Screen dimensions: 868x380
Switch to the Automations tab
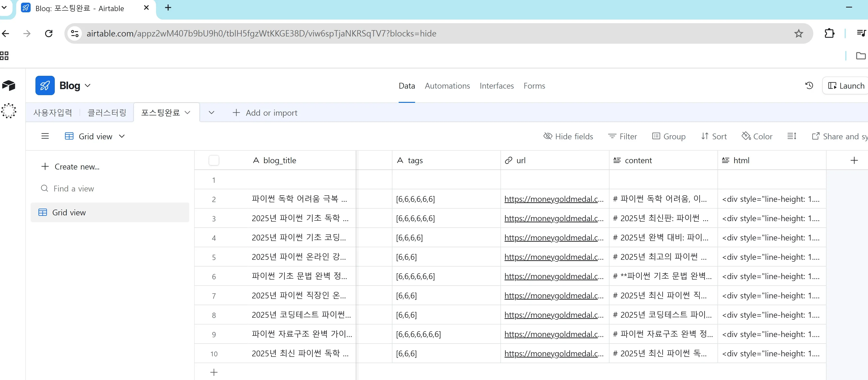[x=447, y=86]
